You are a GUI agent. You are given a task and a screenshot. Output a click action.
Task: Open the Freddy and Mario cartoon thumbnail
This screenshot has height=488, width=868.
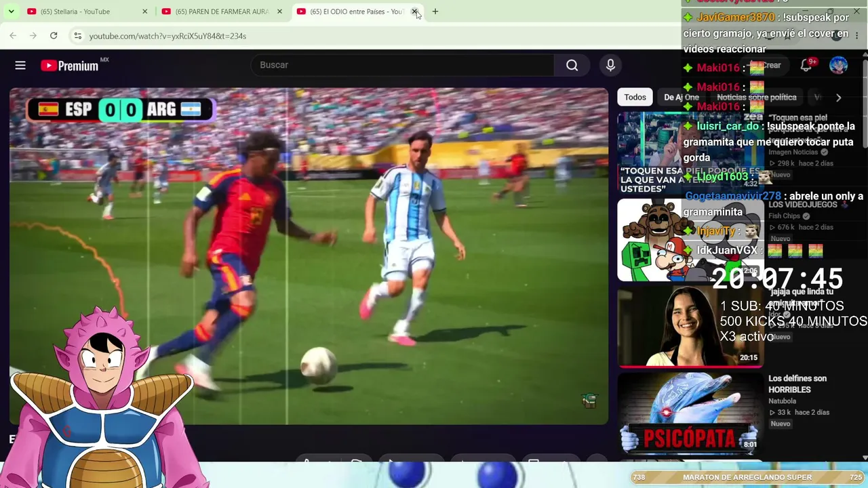690,240
